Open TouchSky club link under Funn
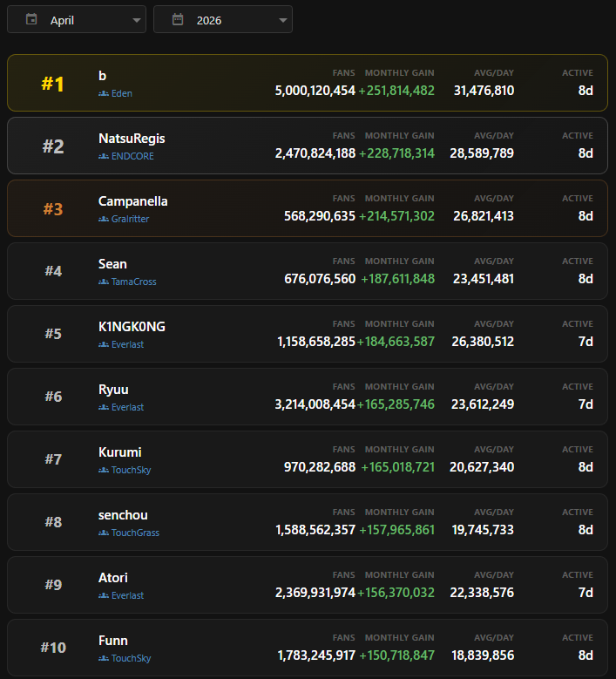616x679 pixels. (132, 659)
